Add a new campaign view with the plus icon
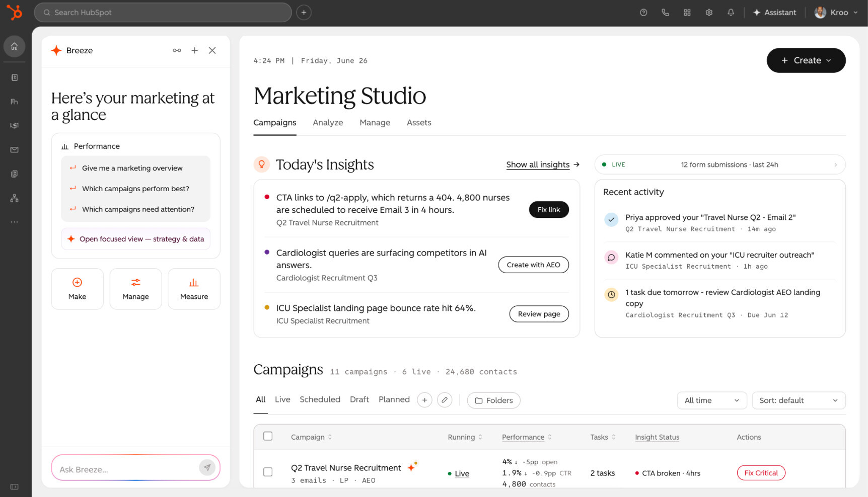 pos(424,400)
